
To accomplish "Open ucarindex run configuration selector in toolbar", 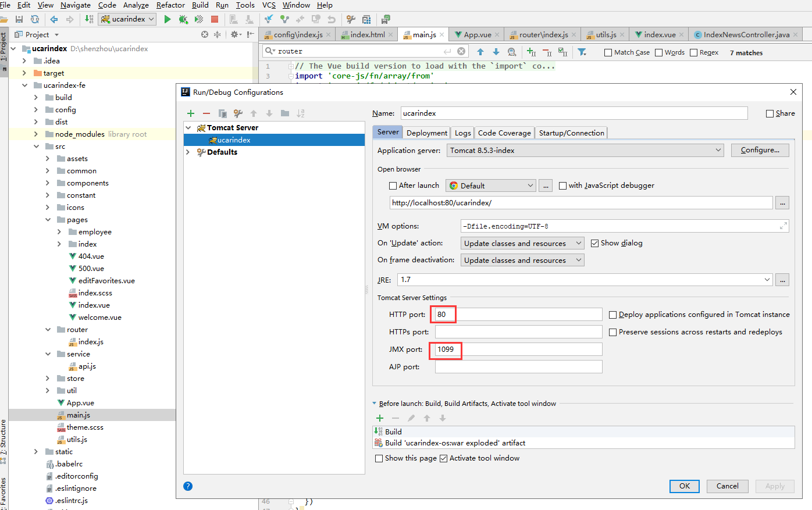I will click(x=128, y=19).
